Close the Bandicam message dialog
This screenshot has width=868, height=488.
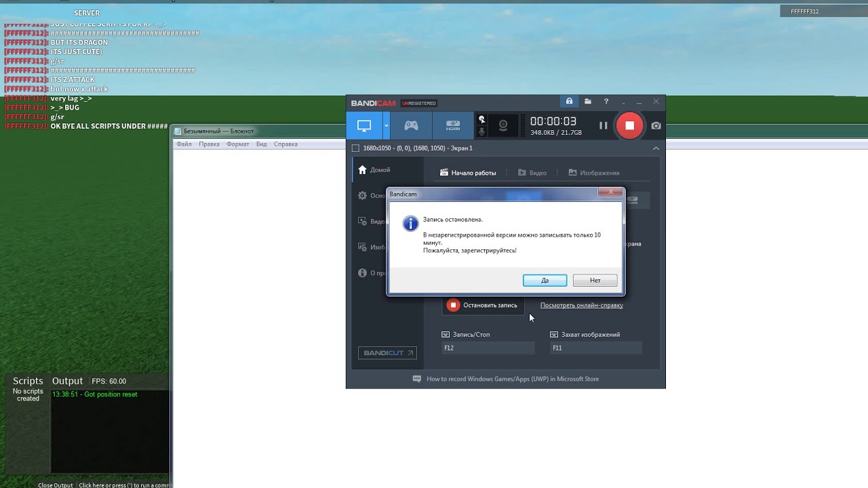click(x=610, y=192)
